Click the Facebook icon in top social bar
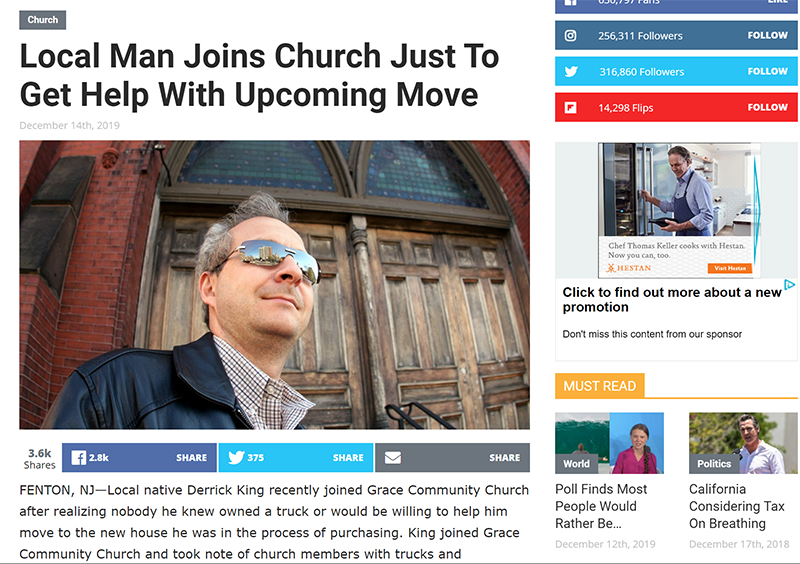Viewport: 800px width, 564px height. (570, 3)
